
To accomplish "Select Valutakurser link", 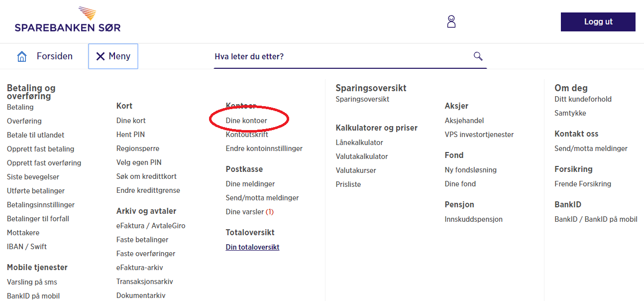I will coord(356,170).
